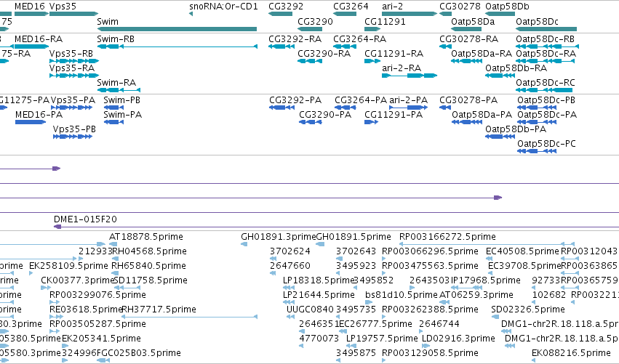Select the Oatp58Db-PA protein label
Image resolution: width=619 pixels, height=364 pixels.
click(x=516, y=129)
